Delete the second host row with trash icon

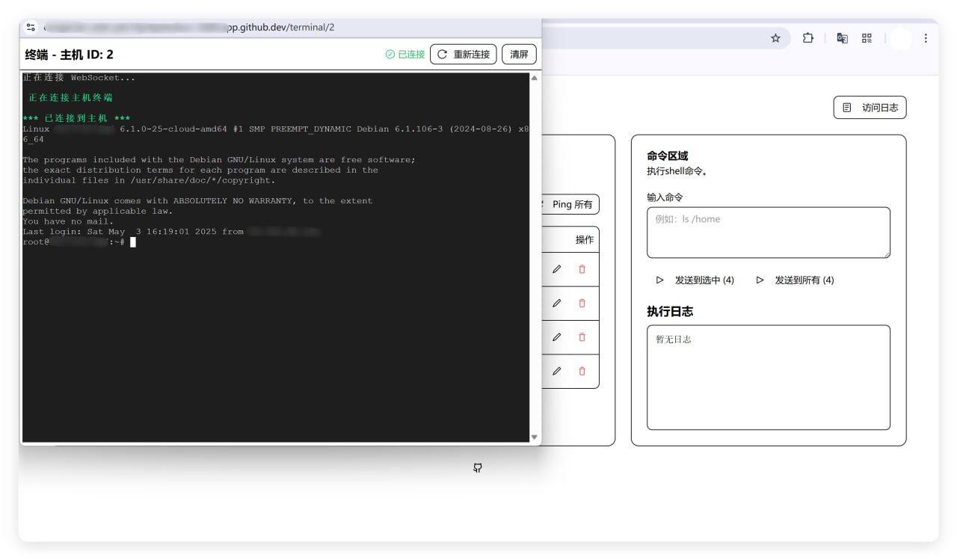(582, 303)
